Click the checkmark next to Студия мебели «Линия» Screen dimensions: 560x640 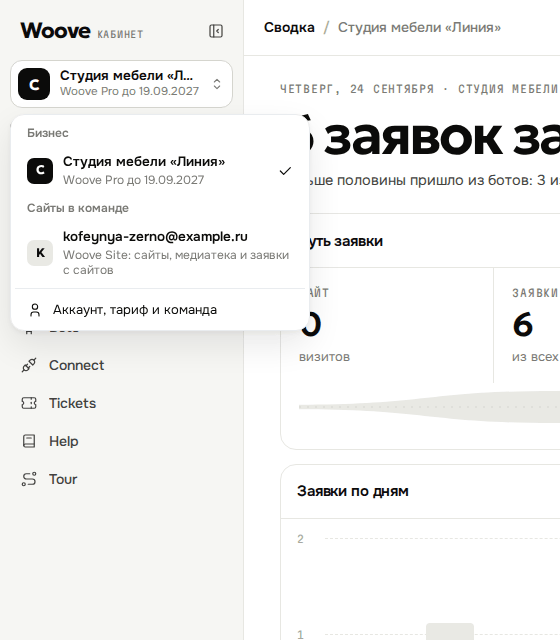(x=285, y=171)
